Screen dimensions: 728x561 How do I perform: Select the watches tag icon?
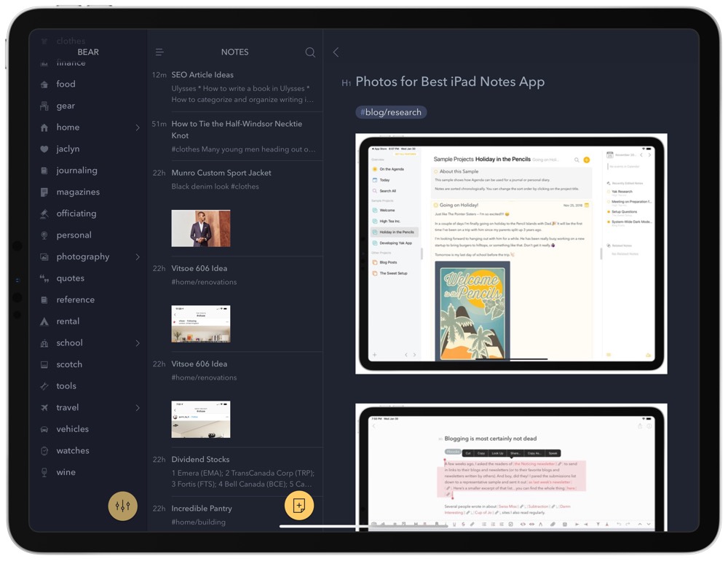(44, 450)
